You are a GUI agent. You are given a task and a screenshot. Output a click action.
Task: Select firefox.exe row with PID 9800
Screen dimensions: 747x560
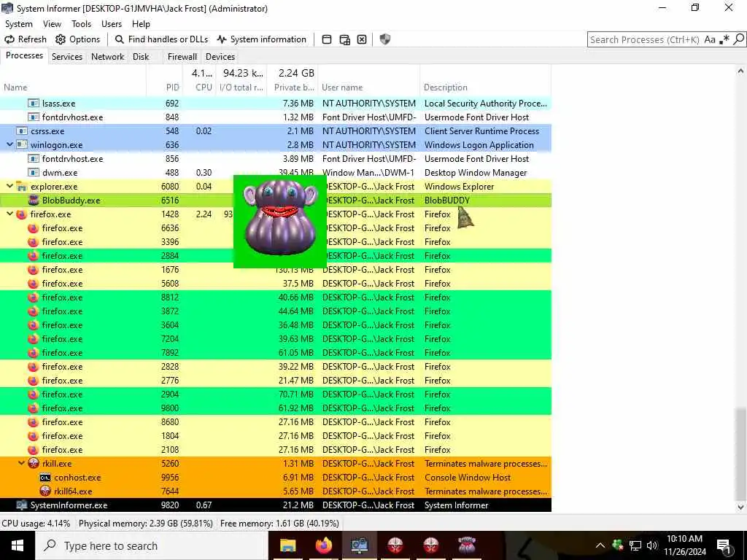point(275,408)
